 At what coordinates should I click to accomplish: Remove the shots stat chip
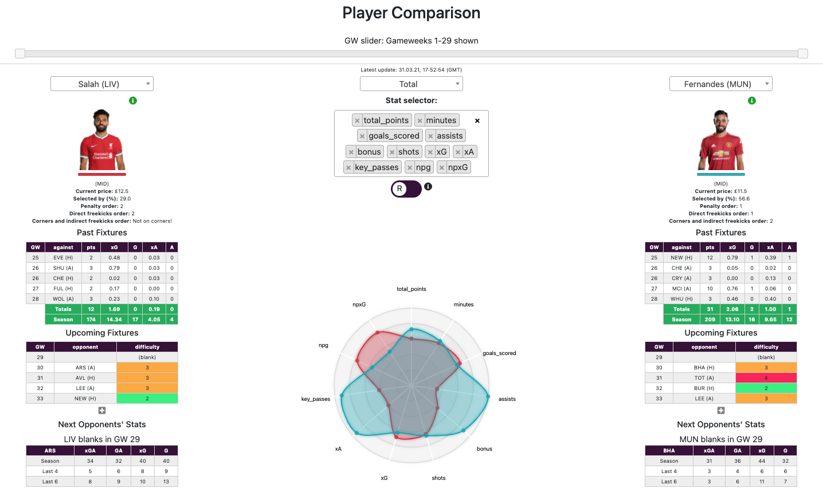pos(393,151)
